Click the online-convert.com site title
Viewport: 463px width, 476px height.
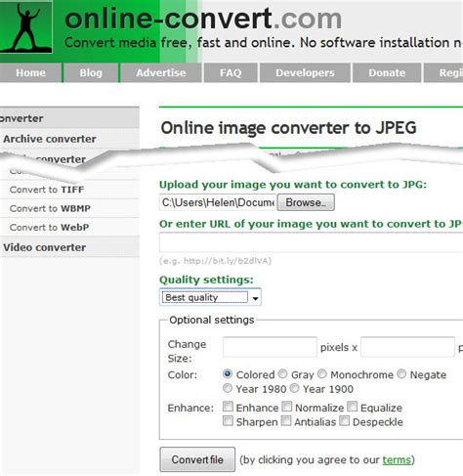(x=203, y=19)
